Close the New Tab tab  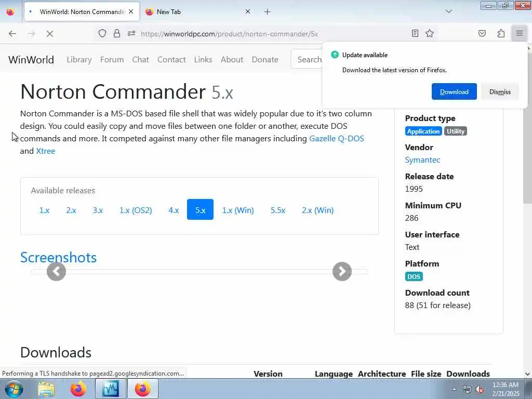pos(248,11)
